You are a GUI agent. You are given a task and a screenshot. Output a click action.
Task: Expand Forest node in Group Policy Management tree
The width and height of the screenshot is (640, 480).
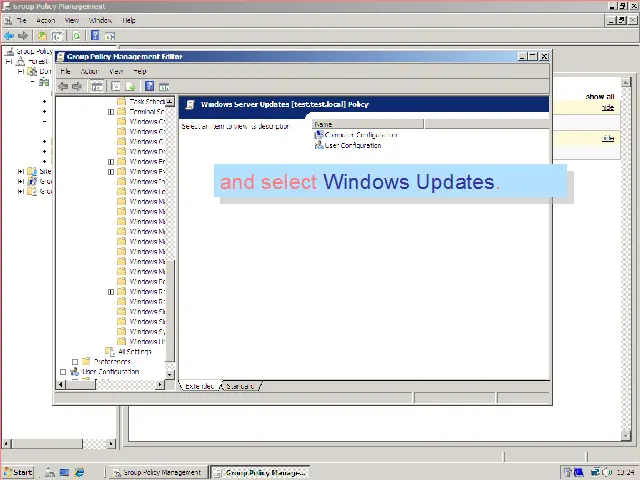pos(9,62)
